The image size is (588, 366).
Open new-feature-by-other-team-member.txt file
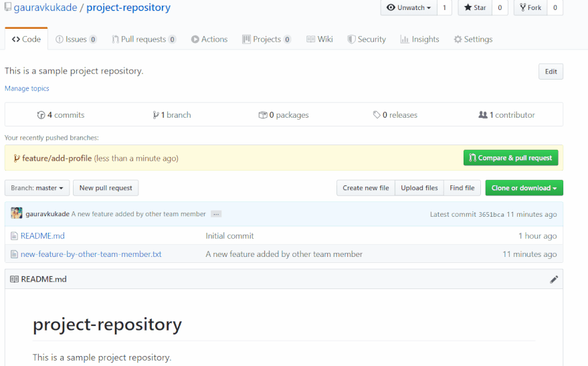coord(91,254)
